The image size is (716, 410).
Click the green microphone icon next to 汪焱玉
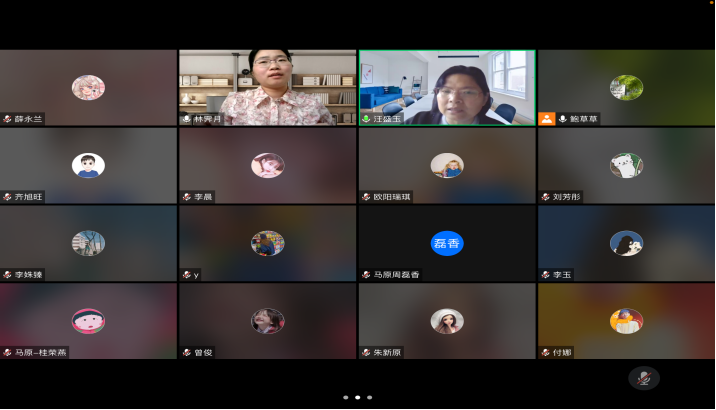click(x=367, y=119)
